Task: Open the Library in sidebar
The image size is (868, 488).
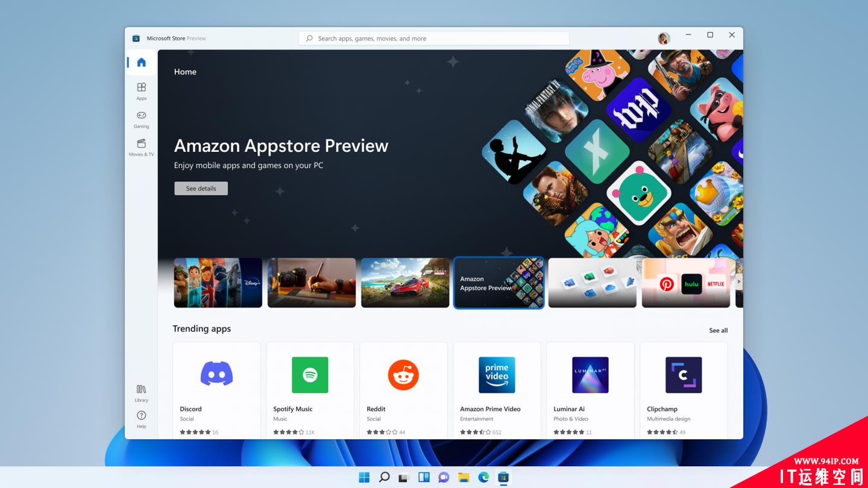Action: (x=141, y=393)
